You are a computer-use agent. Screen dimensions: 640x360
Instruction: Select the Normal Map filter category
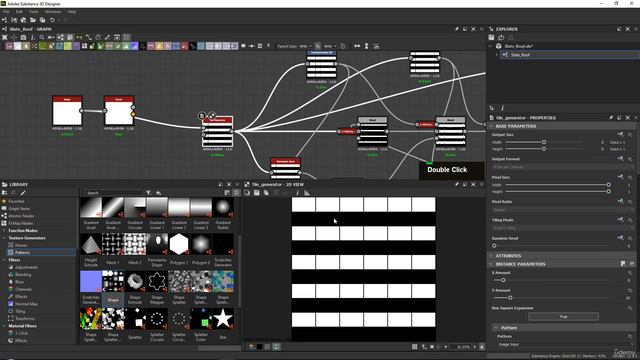pyautogui.click(x=26, y=304)
